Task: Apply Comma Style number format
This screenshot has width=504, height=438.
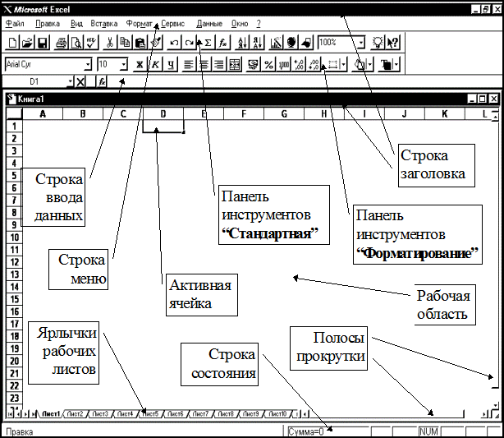Action: (x=284, y=64)
